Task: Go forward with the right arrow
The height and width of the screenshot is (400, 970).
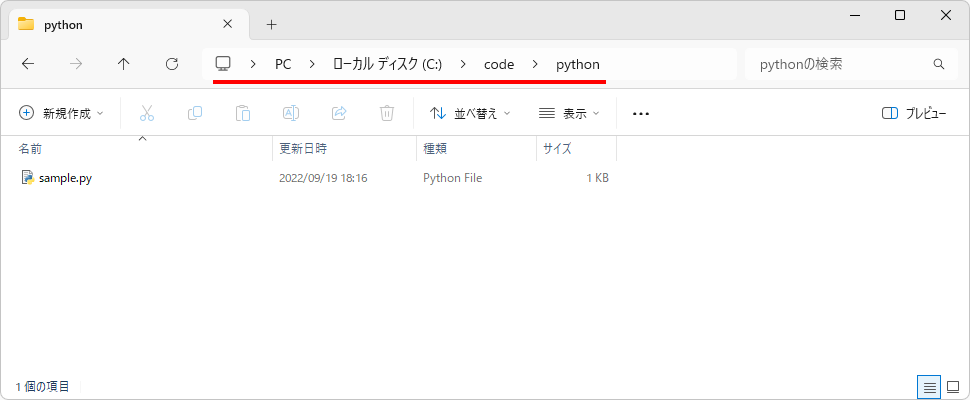Action: coord(76,64)
